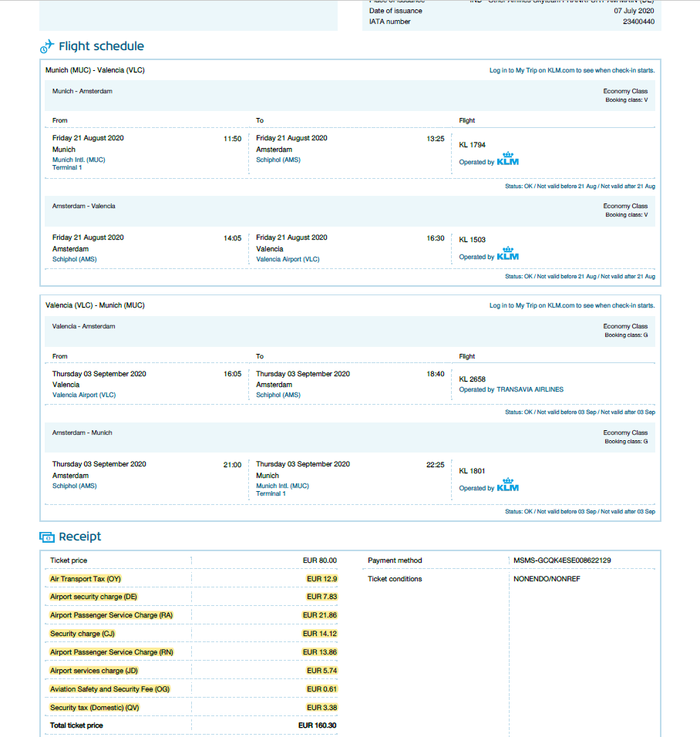Click the airplane icon beside Flight schedule

(47, 46)
